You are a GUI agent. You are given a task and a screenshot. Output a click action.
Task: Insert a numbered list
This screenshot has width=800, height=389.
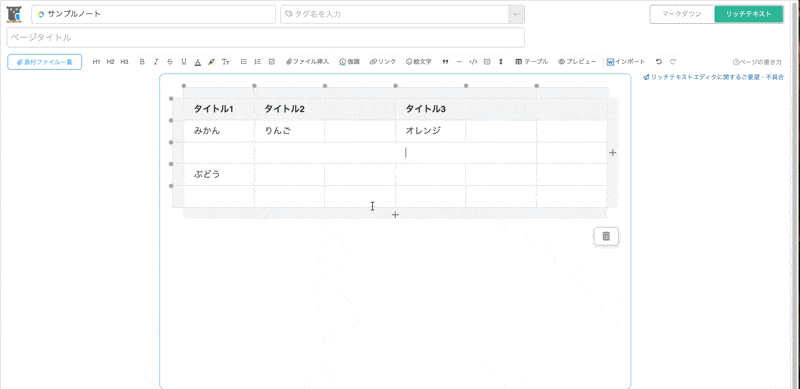click(x=258, y=62)
